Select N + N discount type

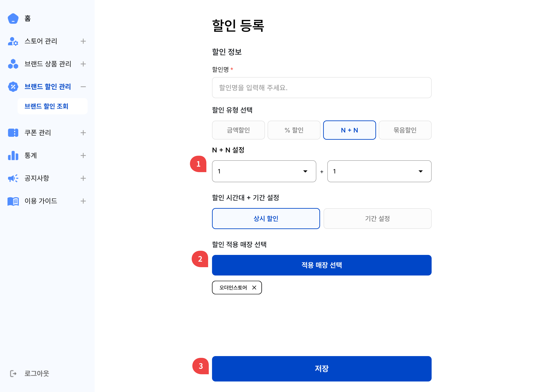(x=350, y=130)
